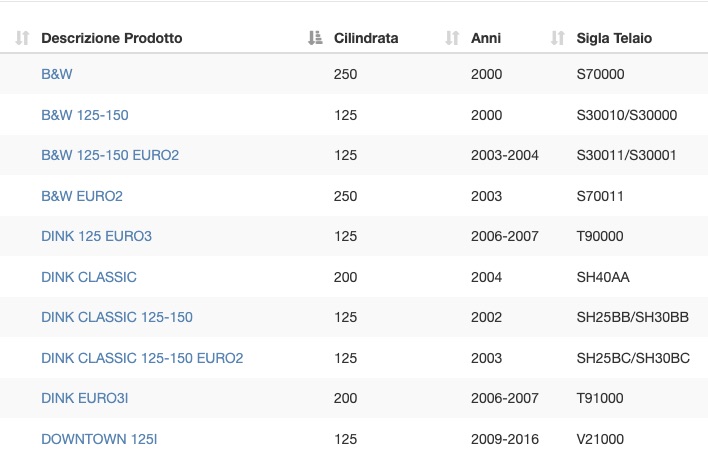Sort by the Descrizione Prodotto header
708x463 pixels.
(112, 38)
